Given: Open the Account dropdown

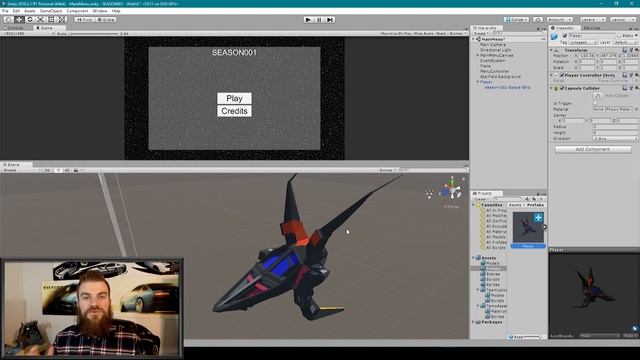Looking at the screenshot, I should click(560, 20).
